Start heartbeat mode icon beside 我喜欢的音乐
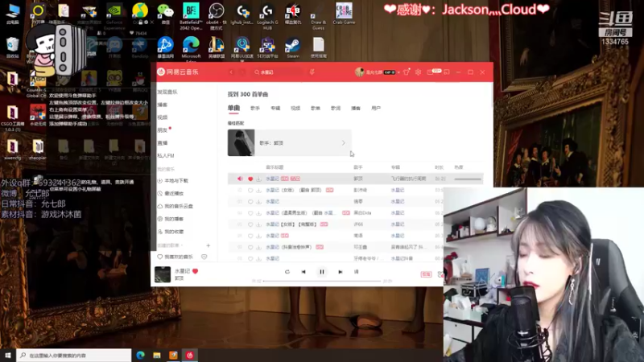This screenshot has height=362, width=644. pos(204,257)
